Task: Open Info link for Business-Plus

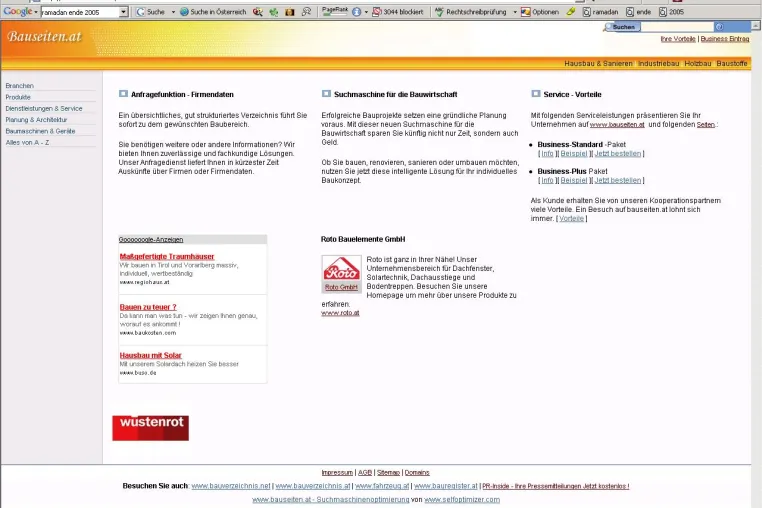Action: [x=548, y=180]
